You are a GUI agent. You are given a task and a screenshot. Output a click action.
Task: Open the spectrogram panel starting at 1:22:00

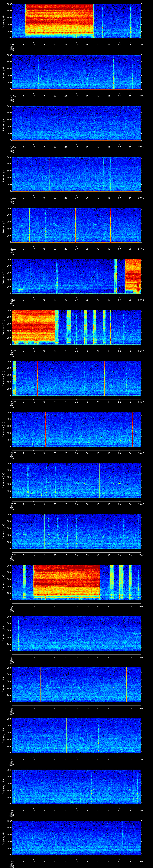pos(77,327)
